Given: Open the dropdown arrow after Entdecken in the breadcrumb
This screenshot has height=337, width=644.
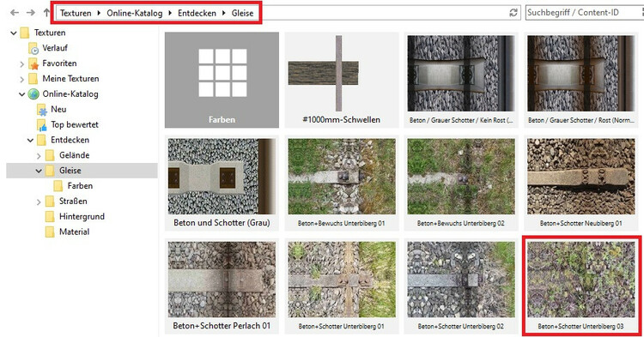Looking at the screenshot, I should (224, 13).
